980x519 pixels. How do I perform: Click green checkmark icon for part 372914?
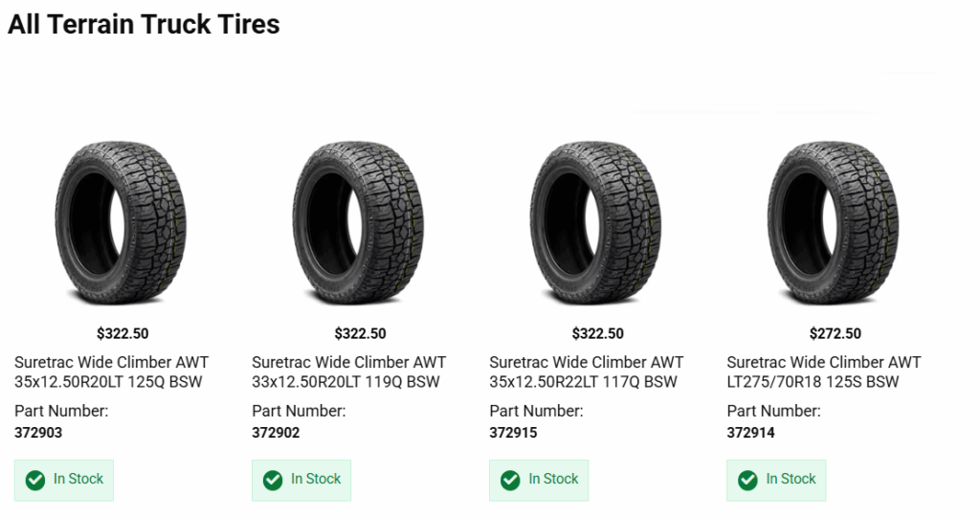[747, 480]
